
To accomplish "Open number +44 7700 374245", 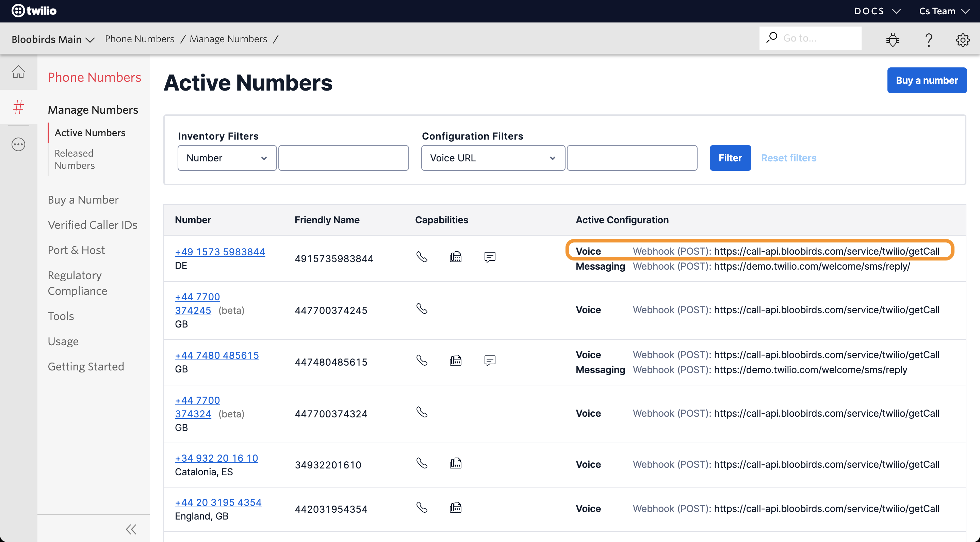I will (x=197, y=304).
